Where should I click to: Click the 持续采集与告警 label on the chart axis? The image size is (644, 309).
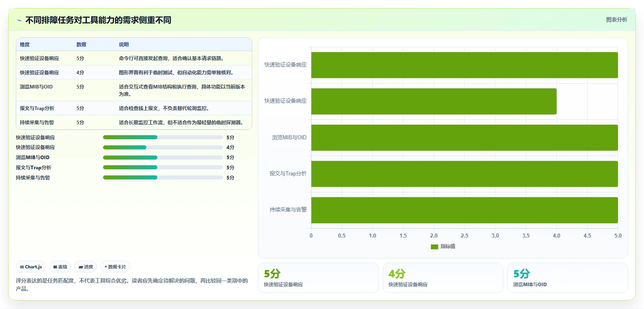click(x=288, y=210)
